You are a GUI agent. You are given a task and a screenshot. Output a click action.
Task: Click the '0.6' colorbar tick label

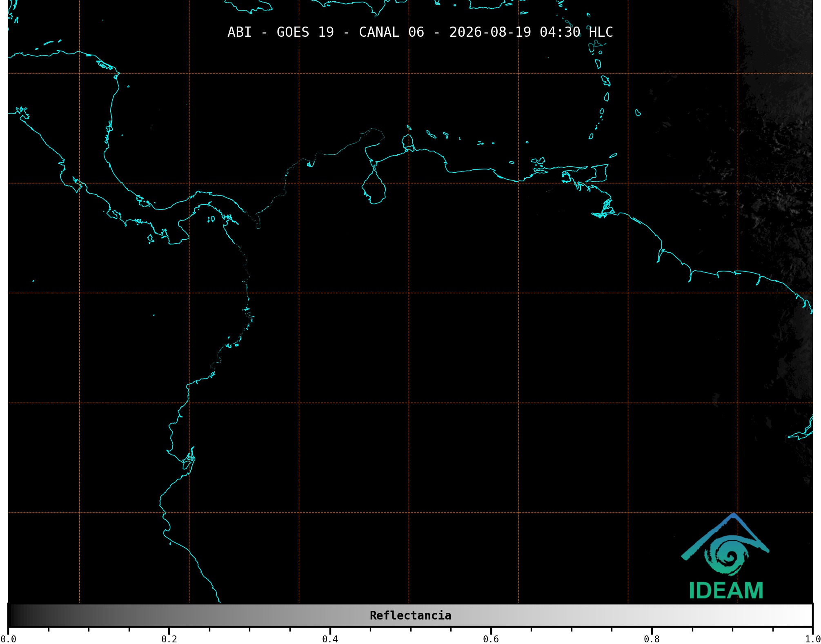click(491, 639)
